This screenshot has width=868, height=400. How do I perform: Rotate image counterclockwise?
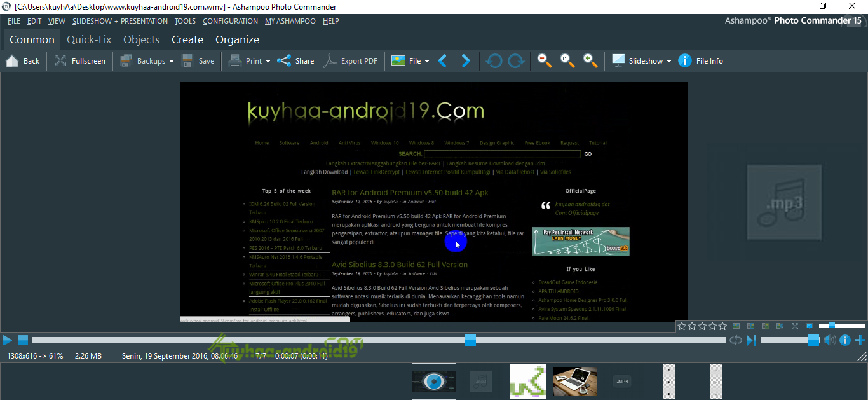pyautogui.click(x=494, y=61)
